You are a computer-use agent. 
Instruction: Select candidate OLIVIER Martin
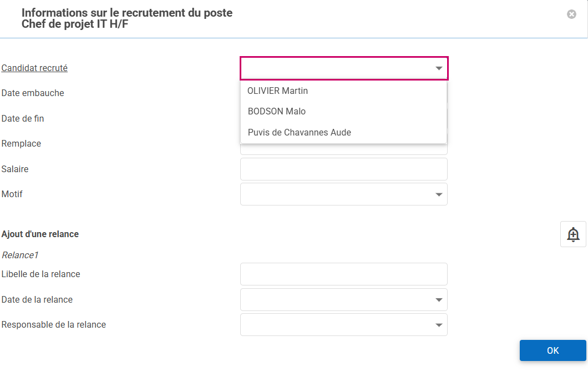(277, 91)
